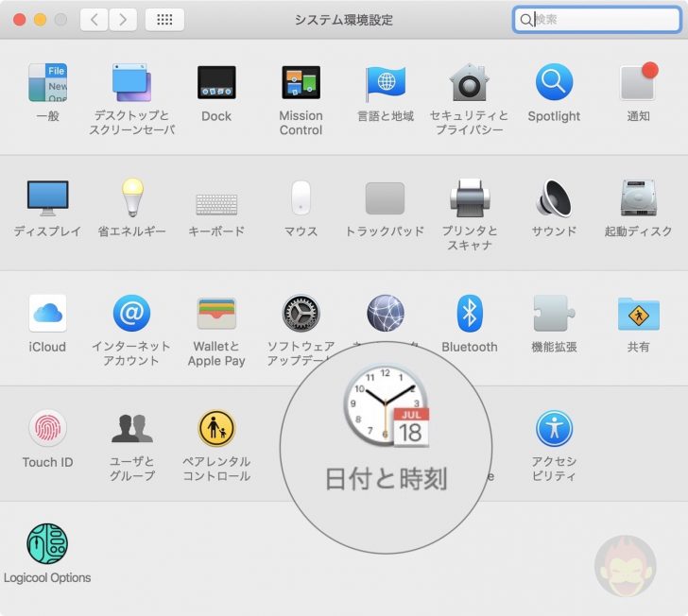688x616 pixels.
Task: Open デスクトップとスクリーンセーバ preferences
Action: [x=131, y=82]
